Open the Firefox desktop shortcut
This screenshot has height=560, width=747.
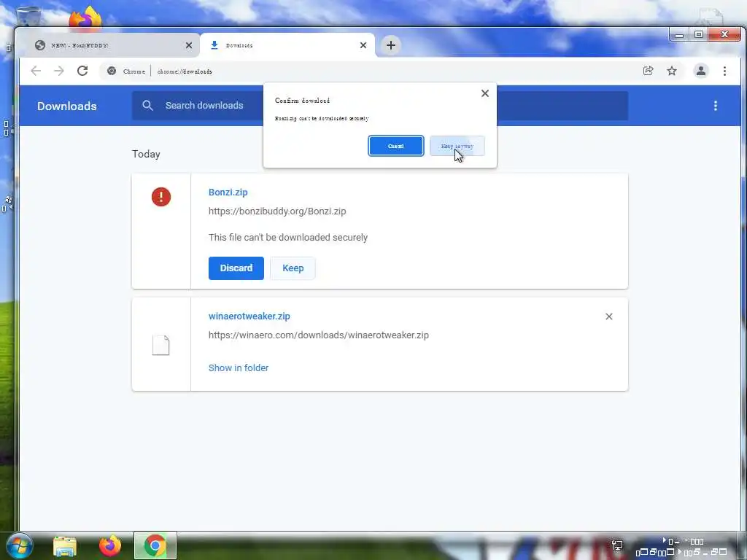pos(85,17)
